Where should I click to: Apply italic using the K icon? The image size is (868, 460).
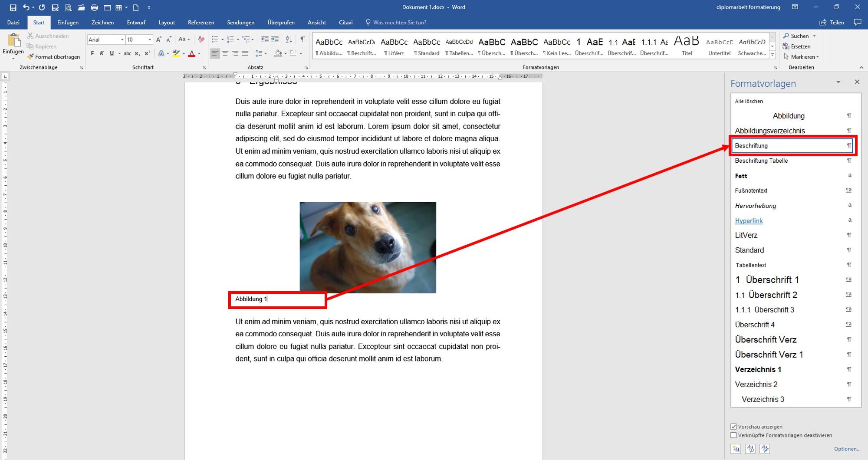coord(102,53)
